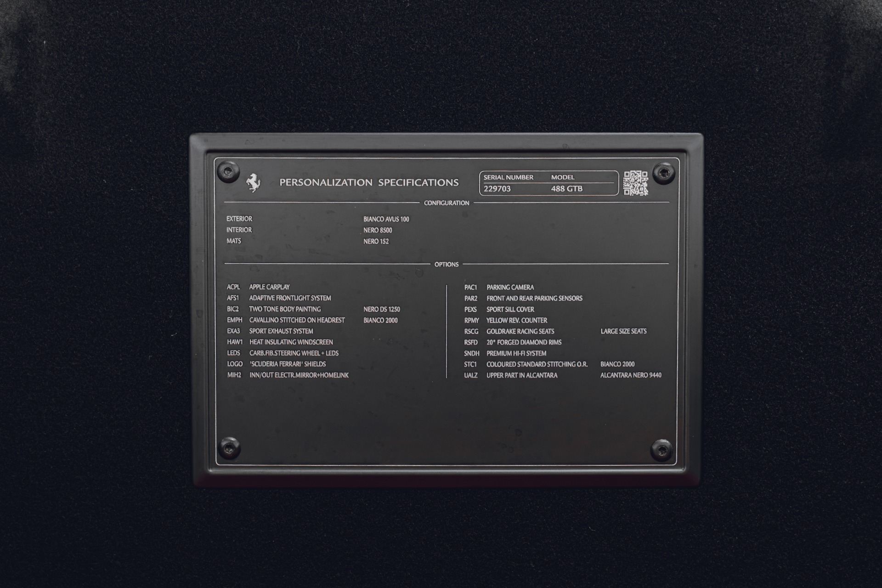
Task: Select 'CAVALLINO STITCHED ON HEADREST' option
Action: pos(297,320)
